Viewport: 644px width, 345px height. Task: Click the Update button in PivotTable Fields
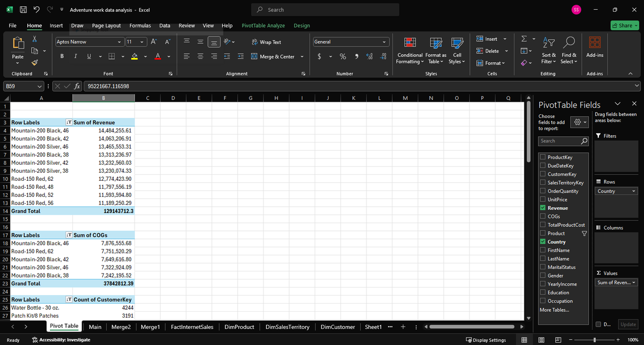pos(628,324)
